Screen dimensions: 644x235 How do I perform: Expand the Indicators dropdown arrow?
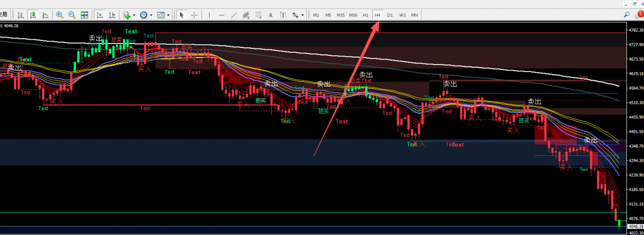point(134,15)
